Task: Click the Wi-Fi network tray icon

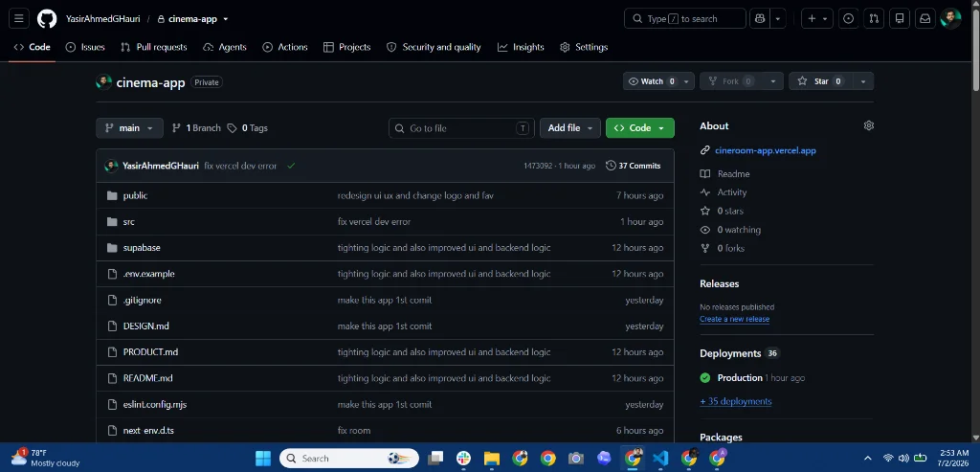Action: coord(888,459)
